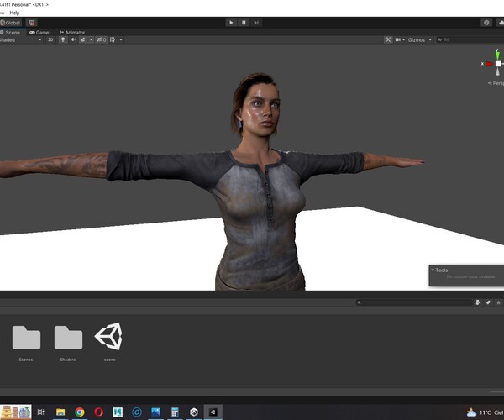This screenshot has height=420, width=504.
Task: Click the Task View taskbar icon
Action: (x=40, y=412)
